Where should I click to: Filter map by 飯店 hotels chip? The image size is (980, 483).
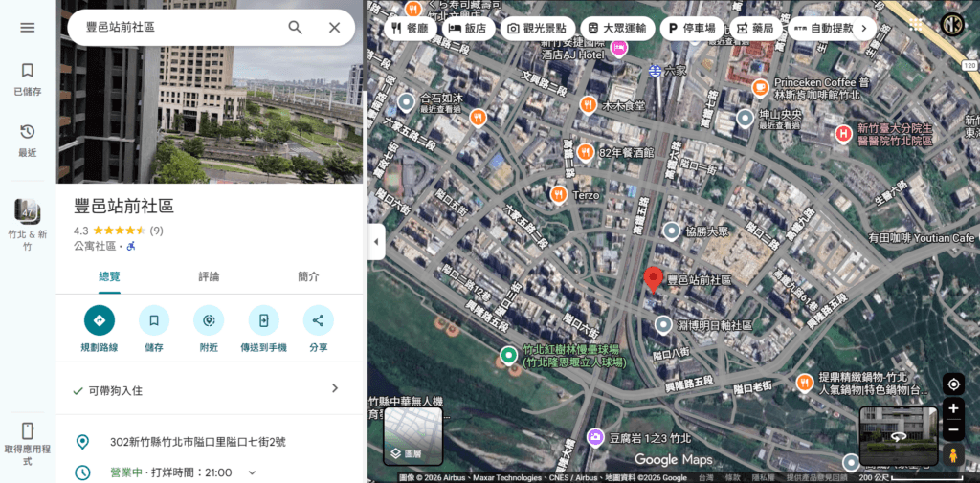[x=468, y=28]
